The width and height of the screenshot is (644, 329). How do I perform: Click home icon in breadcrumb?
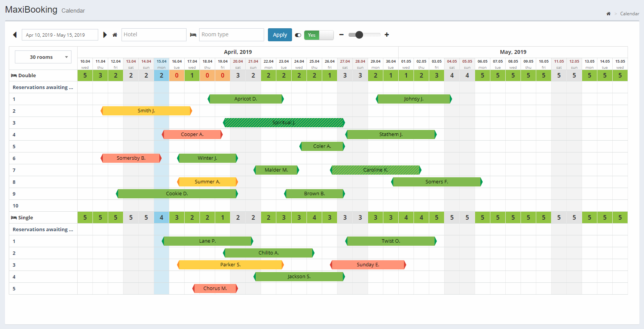(x=608, y=14)
